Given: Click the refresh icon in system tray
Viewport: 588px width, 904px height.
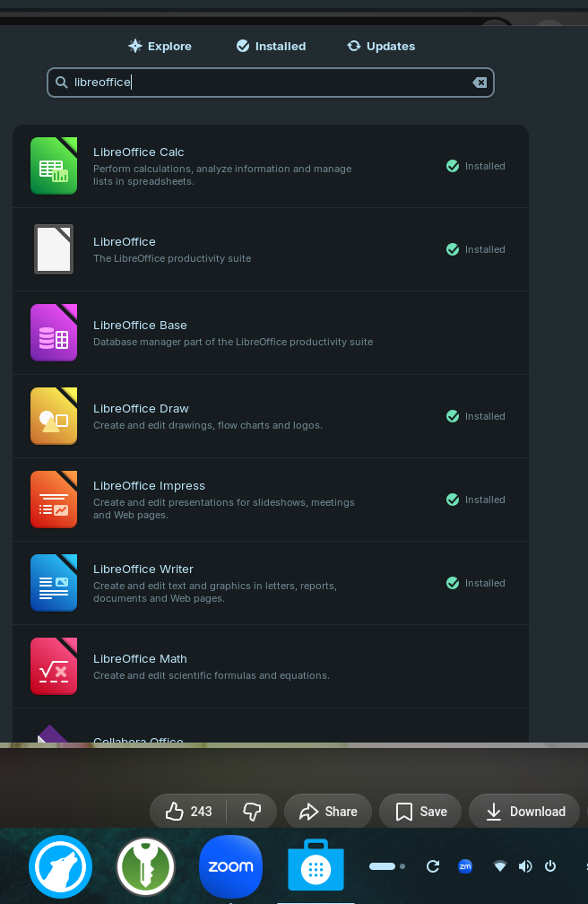Looking at the screenshot, I should click(x=433, y=866).
